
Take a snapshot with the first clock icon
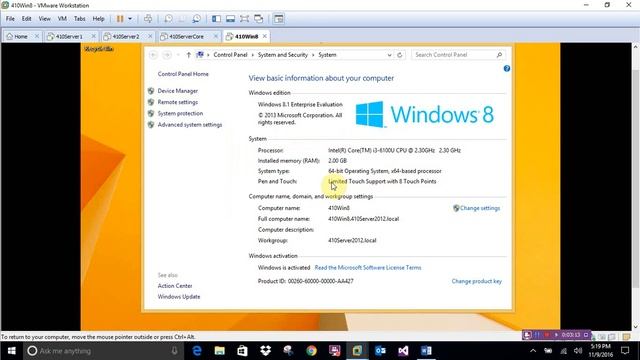coord(168,19)
